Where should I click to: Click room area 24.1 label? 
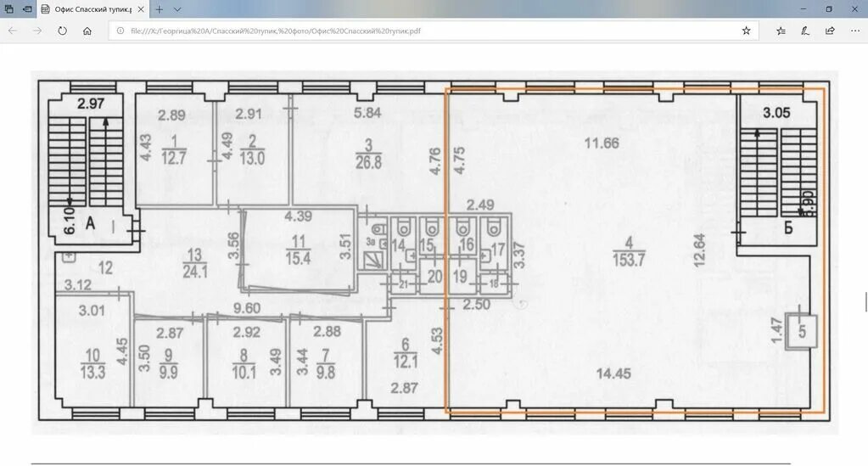point(195,272)
